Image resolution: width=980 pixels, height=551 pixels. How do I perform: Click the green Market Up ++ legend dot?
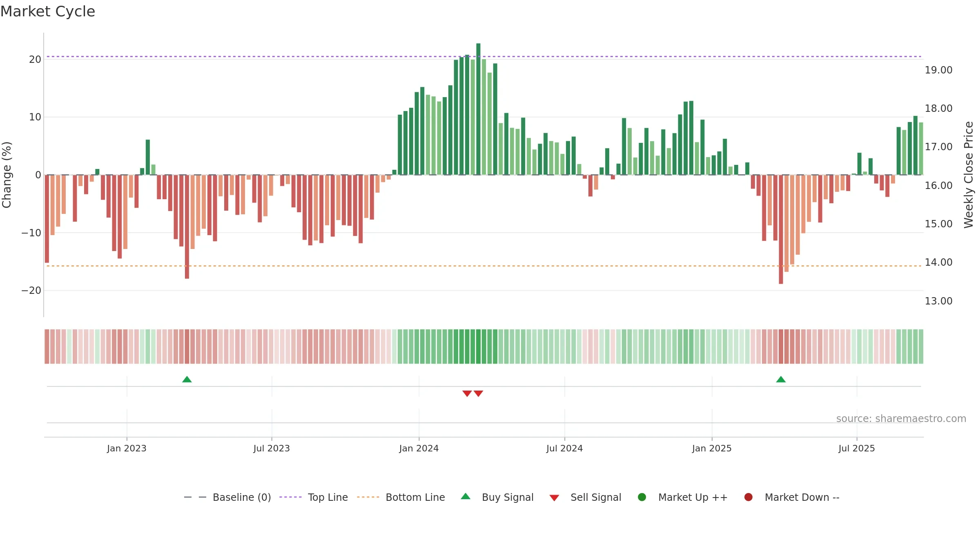[x=642, y=497]
